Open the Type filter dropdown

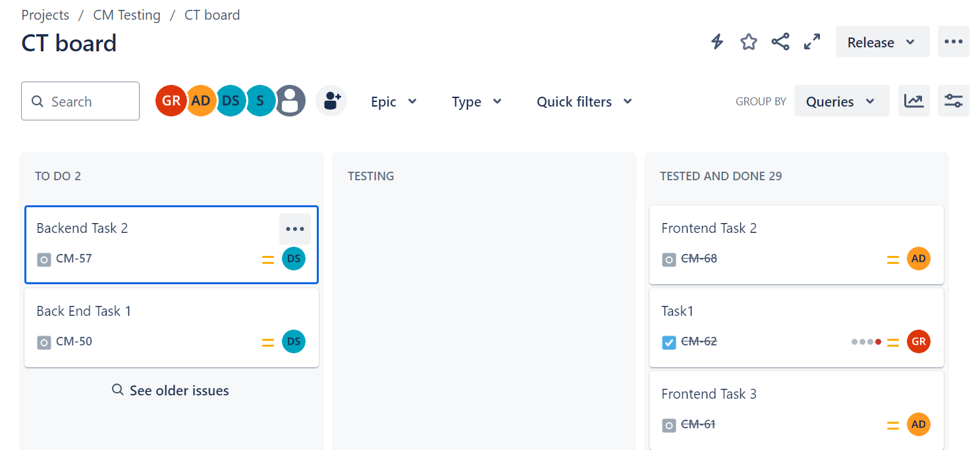[477, 101]
